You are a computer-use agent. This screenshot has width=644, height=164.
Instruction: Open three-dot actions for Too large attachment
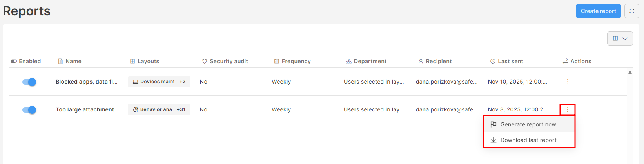567,109
